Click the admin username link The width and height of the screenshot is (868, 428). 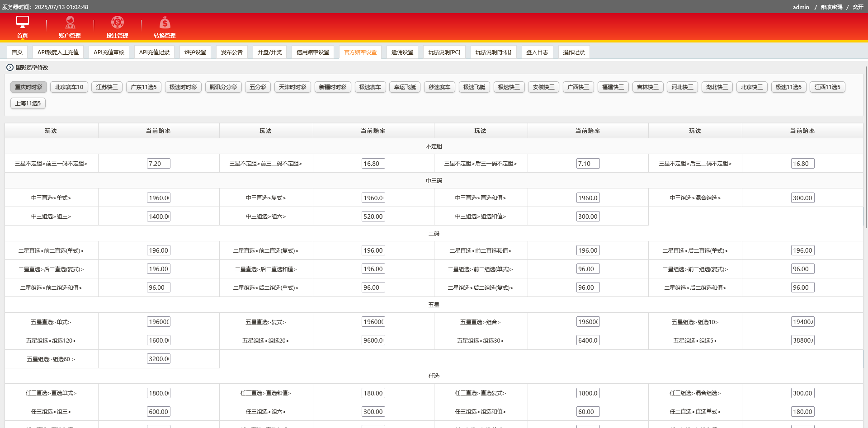801,7
